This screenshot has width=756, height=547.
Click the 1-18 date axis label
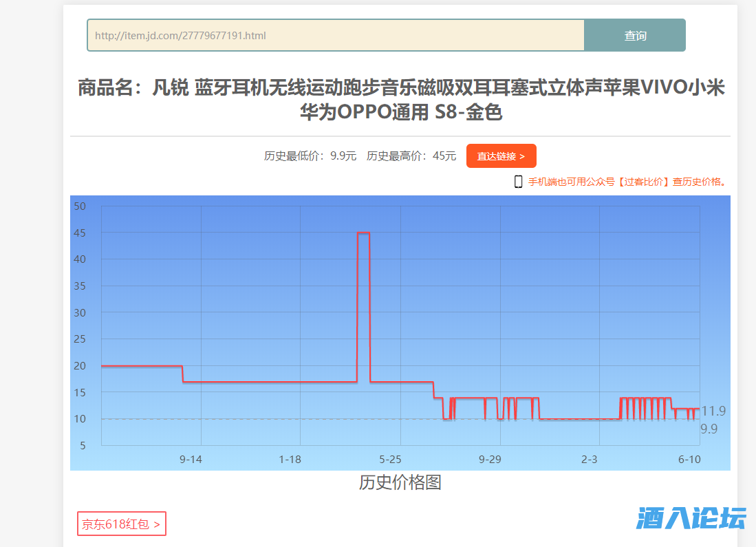coord(290,460)
